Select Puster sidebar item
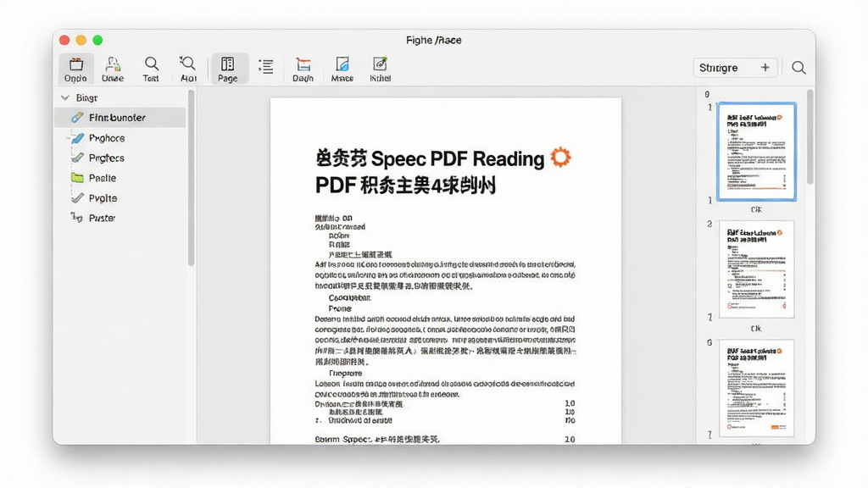The width and height of the screenshot is (868, 488). (x=102, y=218)
